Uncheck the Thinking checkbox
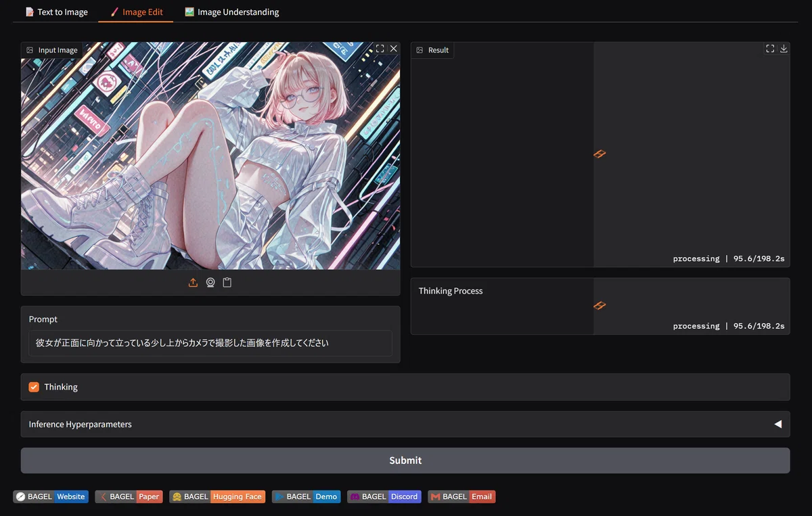 (x=34, y=387)
